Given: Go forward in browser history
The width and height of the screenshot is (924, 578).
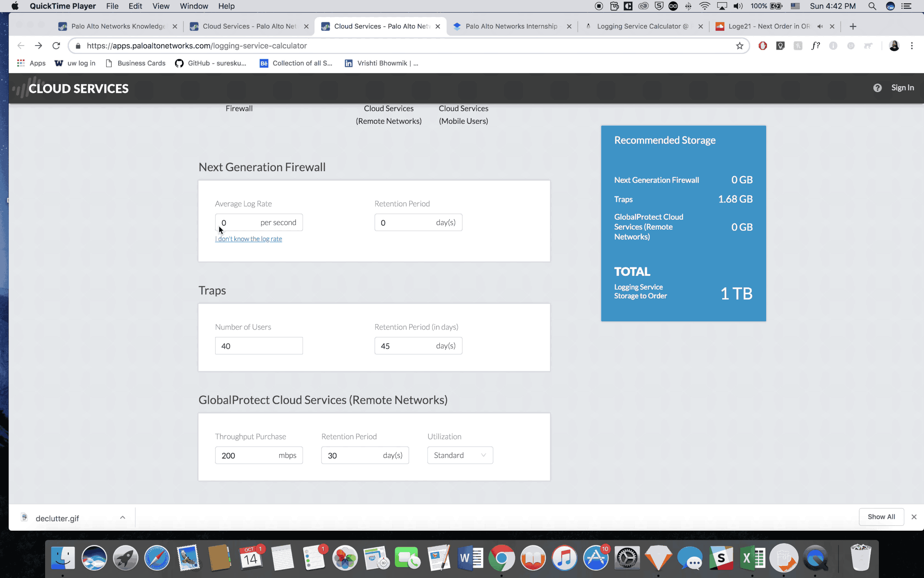Looking at the screenshot, I should click(38, 46).
